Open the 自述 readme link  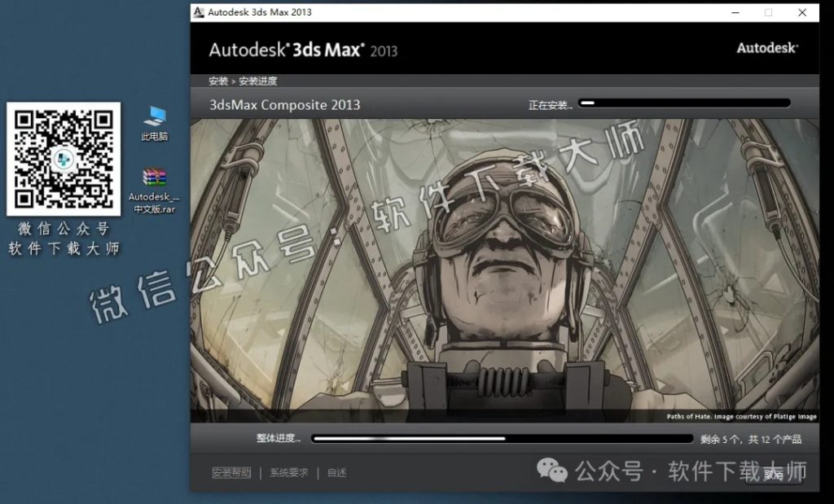337,471
